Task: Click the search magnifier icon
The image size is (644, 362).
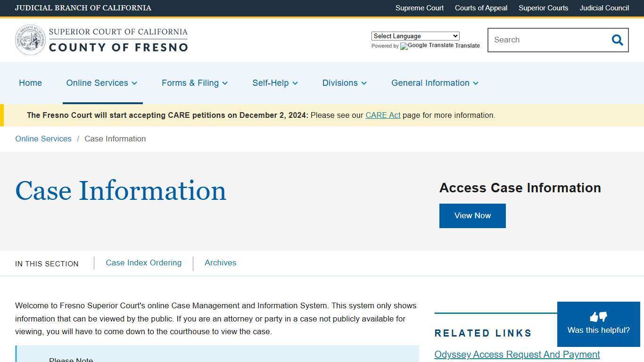Action: 617,40
